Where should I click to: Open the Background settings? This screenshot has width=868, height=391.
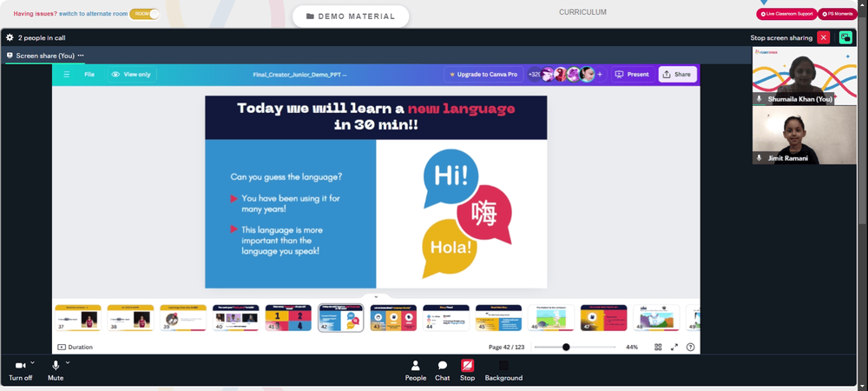503,370
